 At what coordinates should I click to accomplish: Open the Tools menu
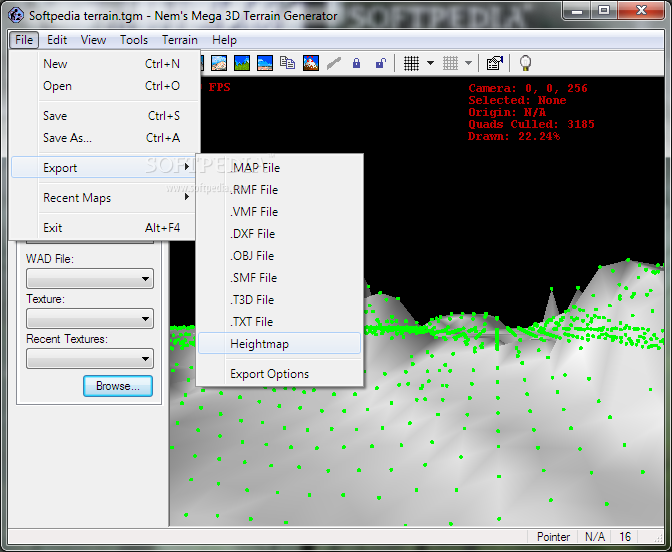tap(134, 40)
